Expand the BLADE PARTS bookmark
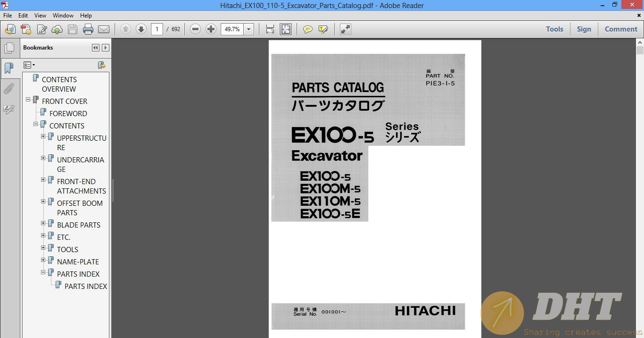 pos(43,223)
